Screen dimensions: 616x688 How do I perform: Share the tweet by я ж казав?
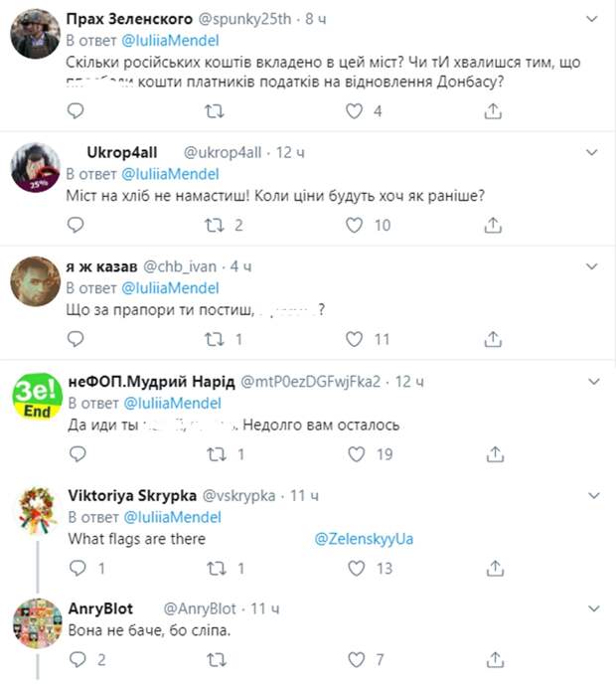(x=493, y=339)
